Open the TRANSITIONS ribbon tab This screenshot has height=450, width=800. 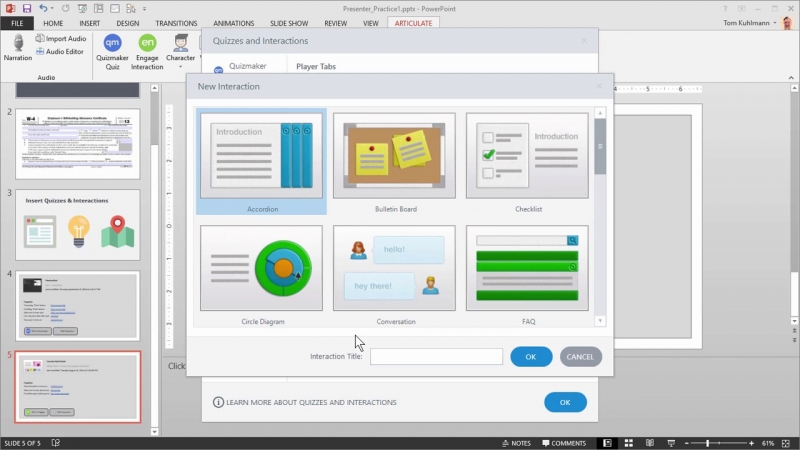click(176, 23)
